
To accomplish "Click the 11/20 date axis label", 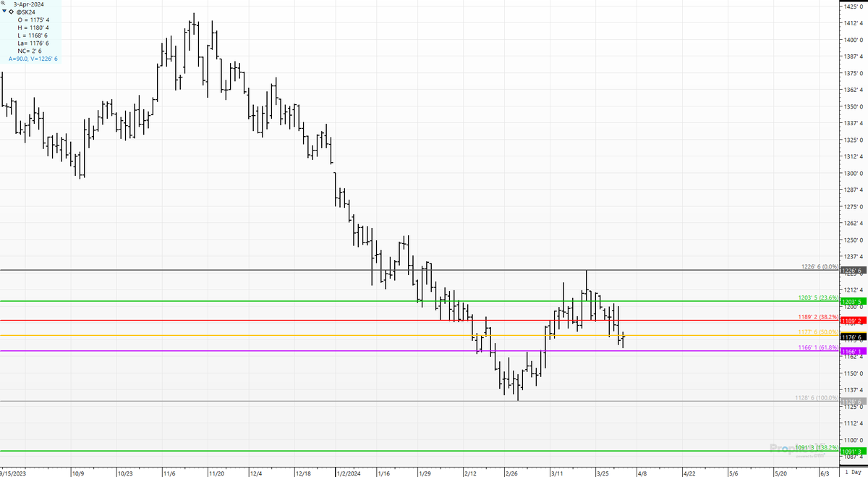I will (216, 474).
